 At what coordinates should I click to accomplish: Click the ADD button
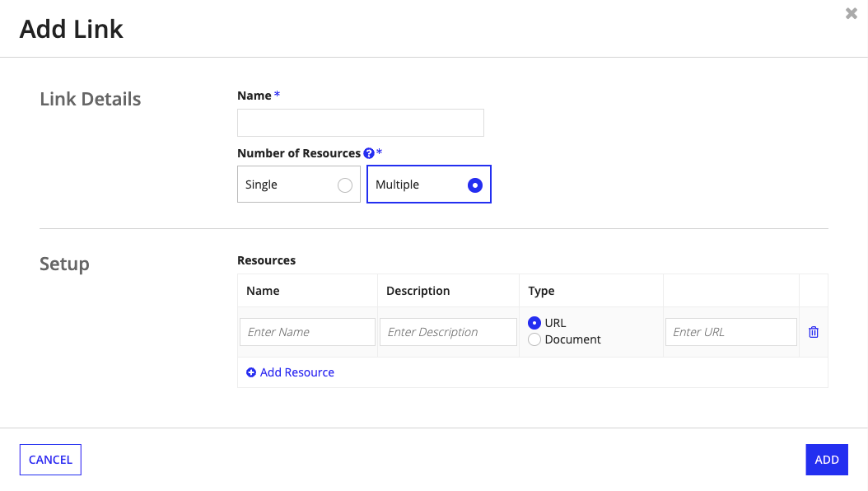click(x=827, y=460)
